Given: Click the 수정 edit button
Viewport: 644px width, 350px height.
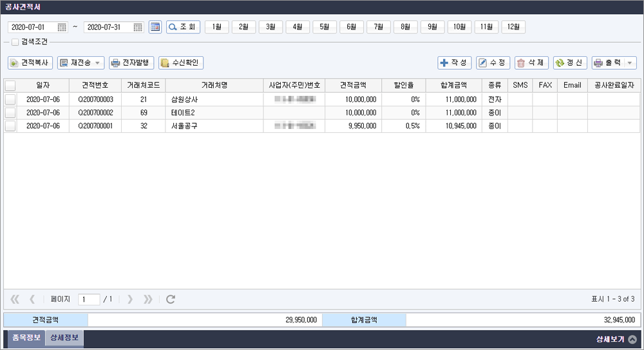Looking at the screenshot, I should [493, 63].
